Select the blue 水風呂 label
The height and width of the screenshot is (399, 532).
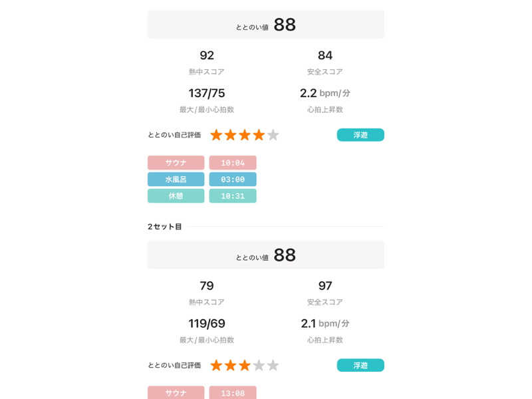176,179
